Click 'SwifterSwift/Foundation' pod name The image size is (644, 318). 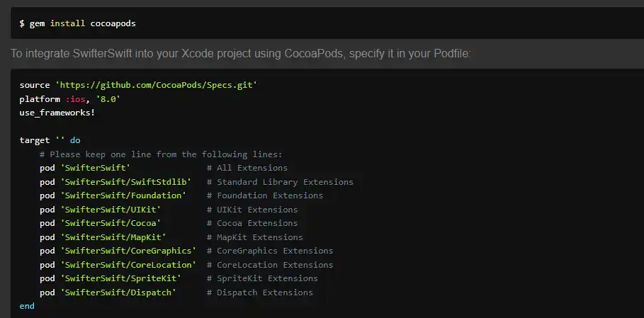click(123, 195)
